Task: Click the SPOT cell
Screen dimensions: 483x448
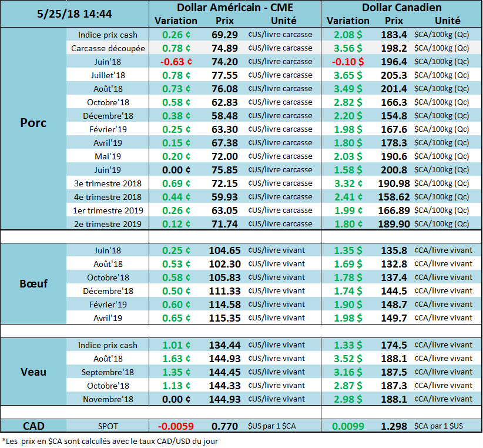Action: [108, 426]
